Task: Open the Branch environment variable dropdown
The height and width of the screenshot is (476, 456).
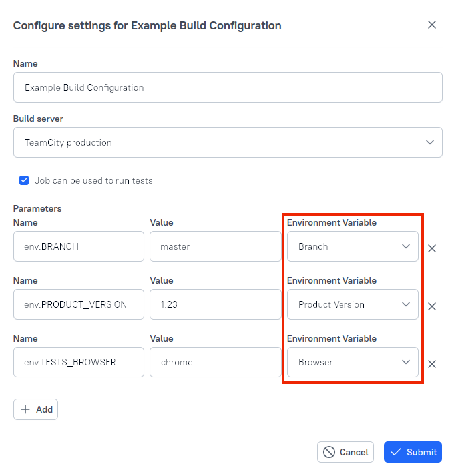Action: [x=352, y=246]
